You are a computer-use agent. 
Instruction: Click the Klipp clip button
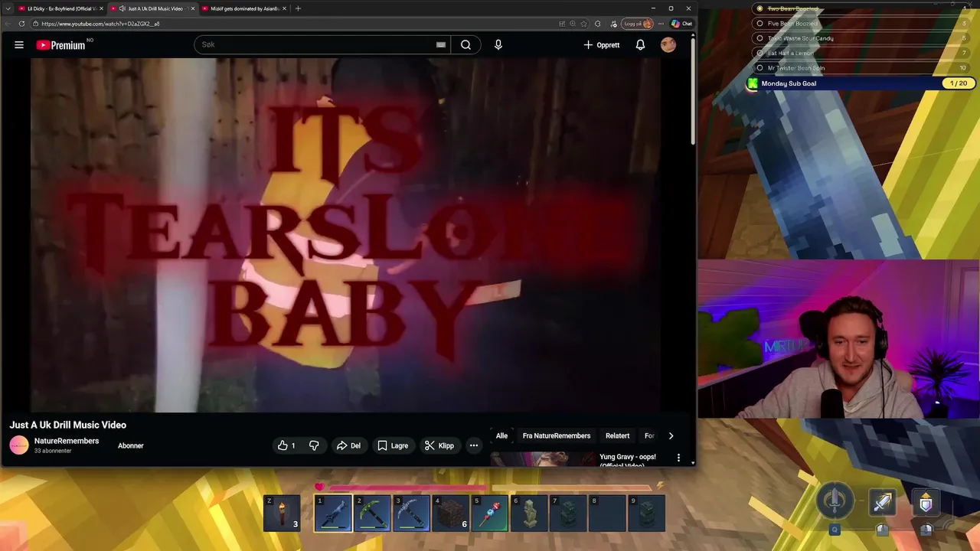tap(439, 445)
